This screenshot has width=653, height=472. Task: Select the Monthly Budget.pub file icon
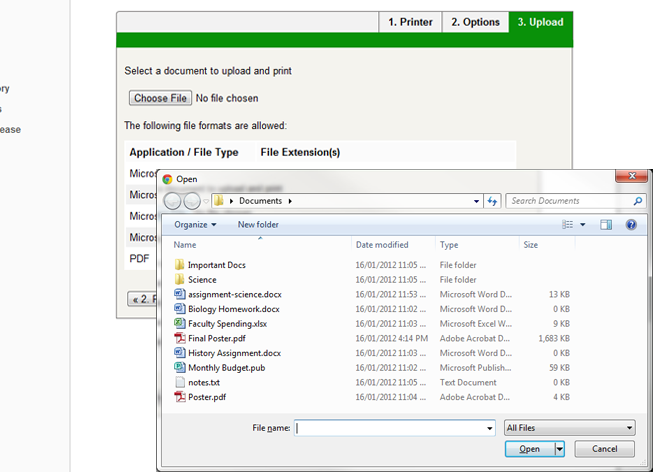[180, 368]
